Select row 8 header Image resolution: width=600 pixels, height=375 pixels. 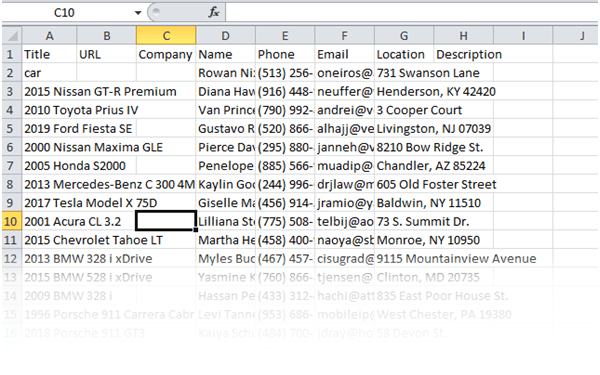(12, 184)
